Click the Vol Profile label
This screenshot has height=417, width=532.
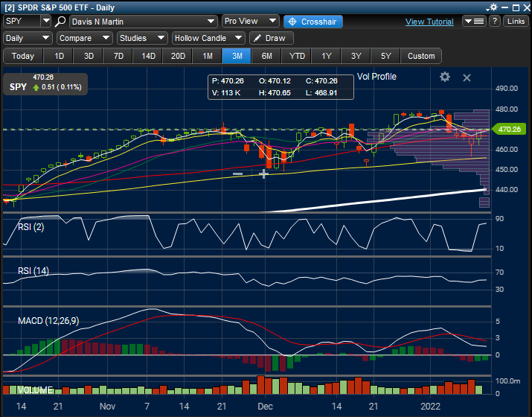376,77
